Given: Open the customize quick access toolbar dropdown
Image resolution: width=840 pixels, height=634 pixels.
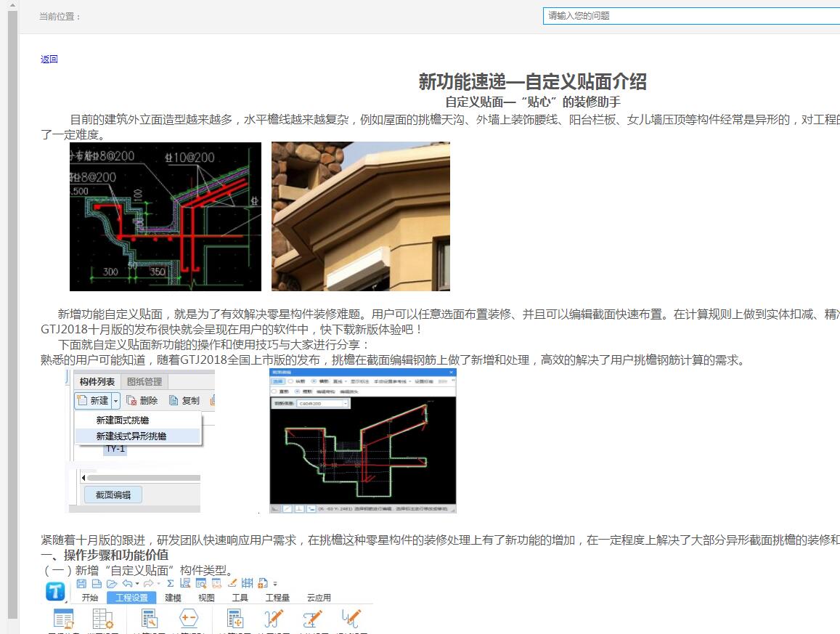Looking at the screenshot, I should 275,584.
